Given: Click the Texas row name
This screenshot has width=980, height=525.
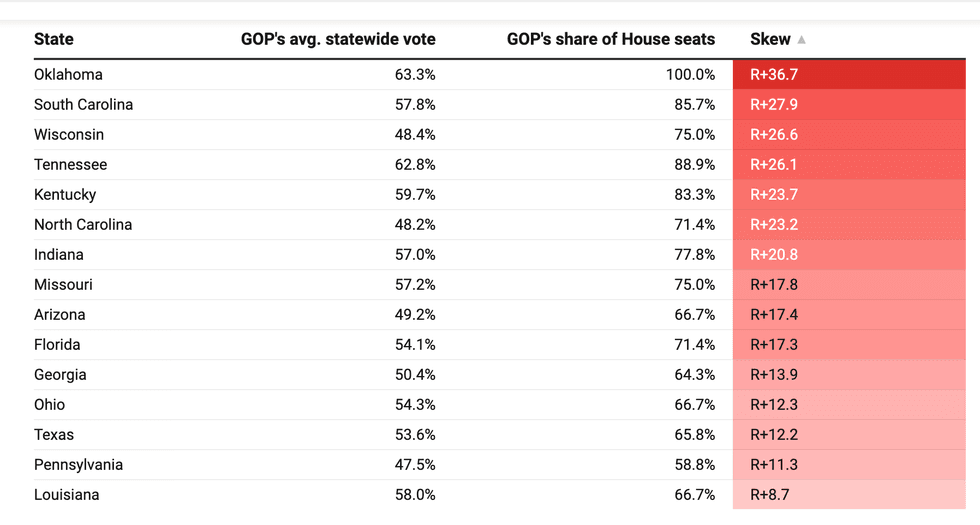Looking at the screenshot, I should tap(54, 434).
